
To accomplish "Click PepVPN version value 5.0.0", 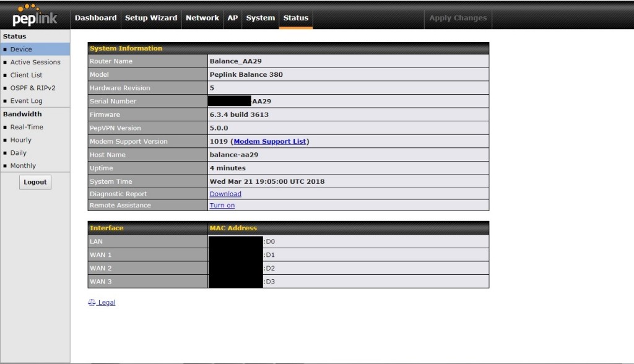I will [x=219, y=128].
